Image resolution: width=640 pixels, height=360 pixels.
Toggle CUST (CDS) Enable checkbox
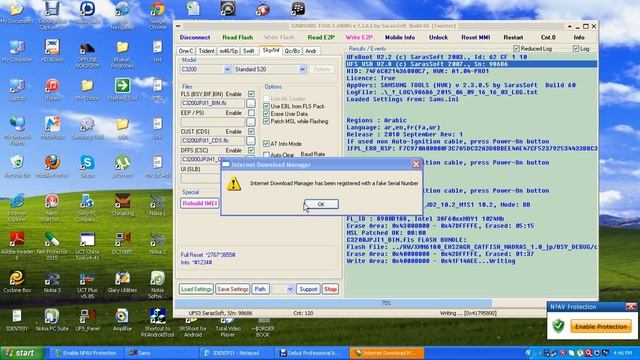click(251, 131)
